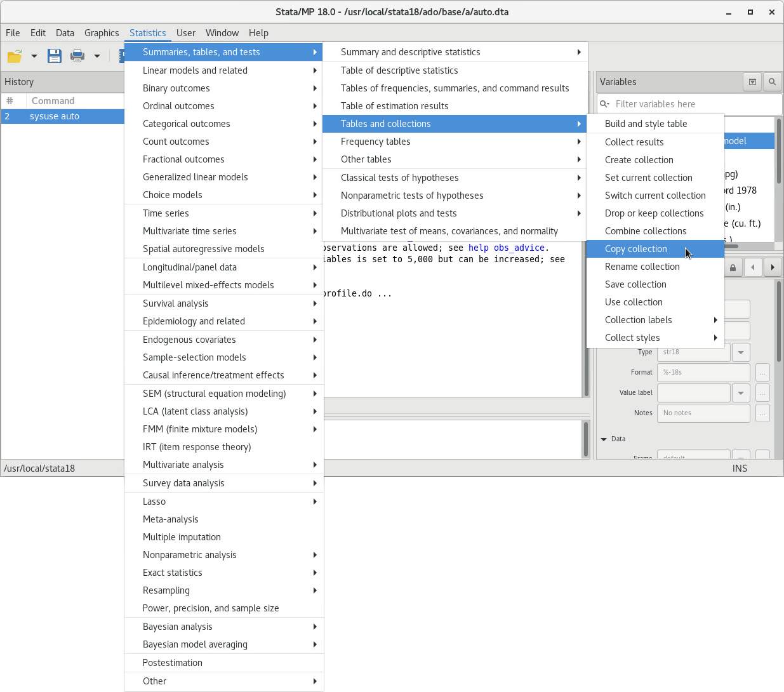Expand the Survival analysis submenu
784x692 pixels.
[224, 303]
